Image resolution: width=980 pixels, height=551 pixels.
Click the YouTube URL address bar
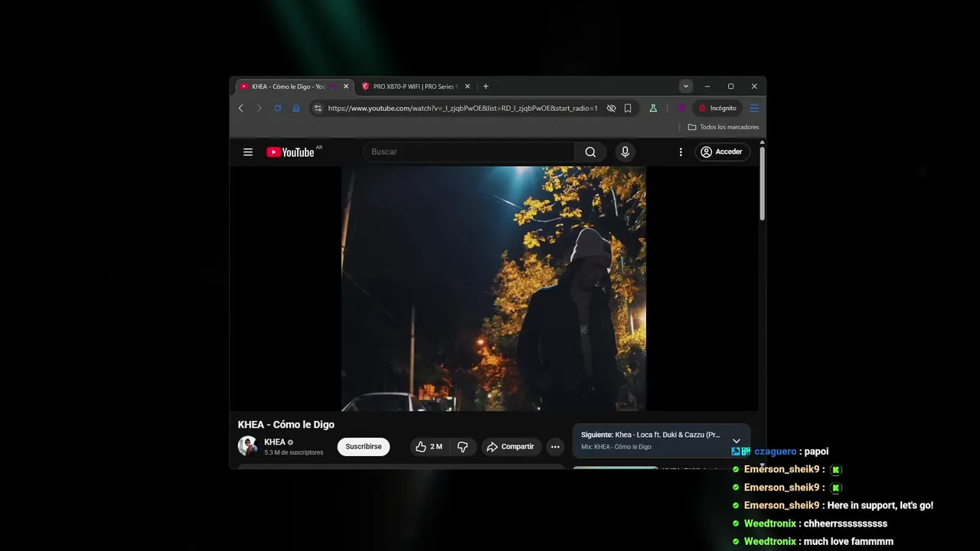tap(462, 109)
